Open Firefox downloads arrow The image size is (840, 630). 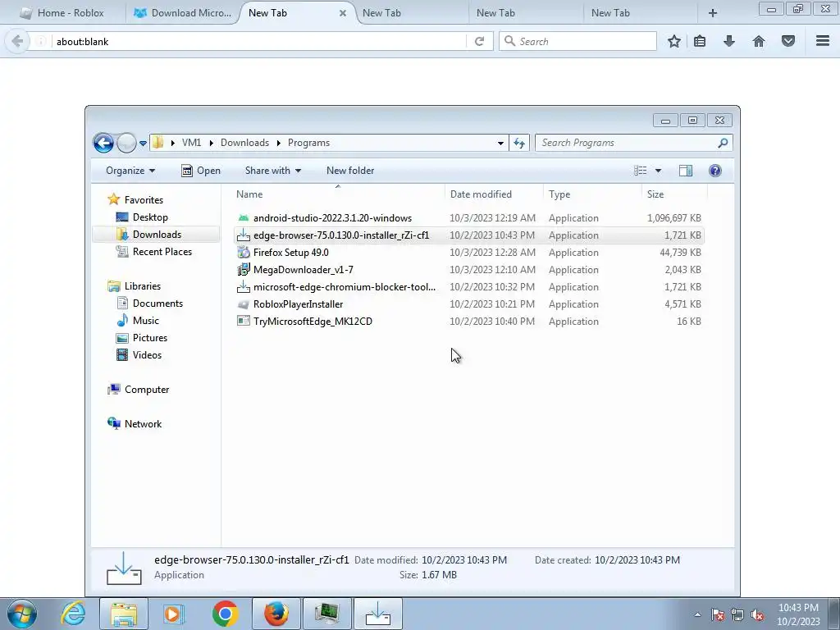pos(729,41)
